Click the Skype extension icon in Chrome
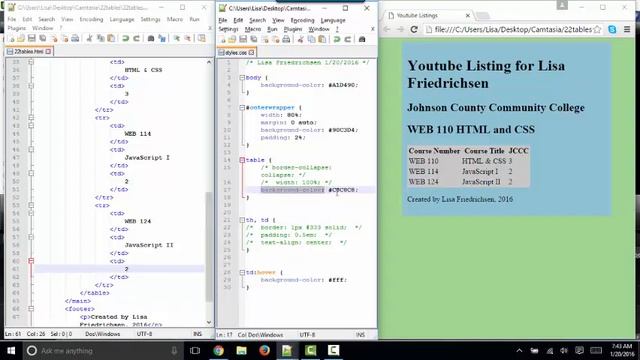 coord(612,29)
